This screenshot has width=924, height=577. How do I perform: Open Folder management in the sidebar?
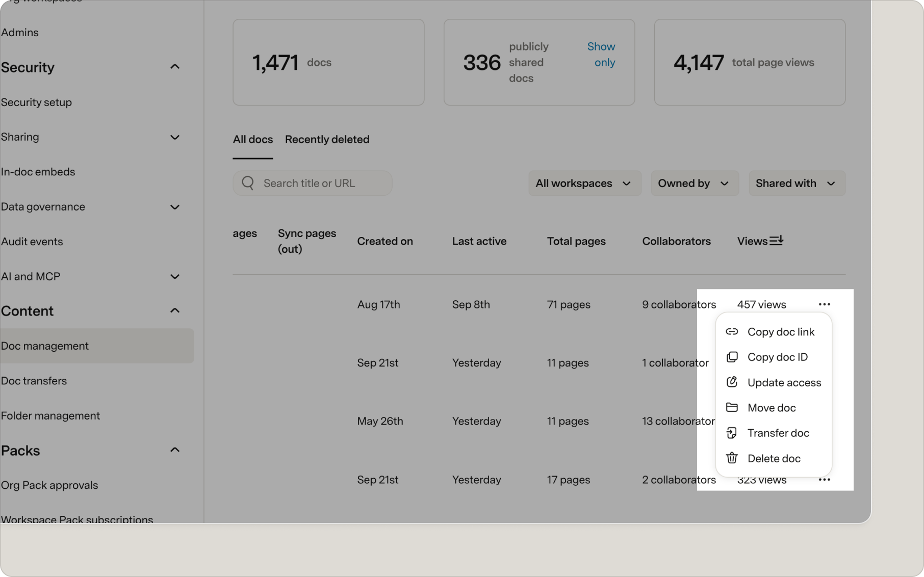coord(50,415)
